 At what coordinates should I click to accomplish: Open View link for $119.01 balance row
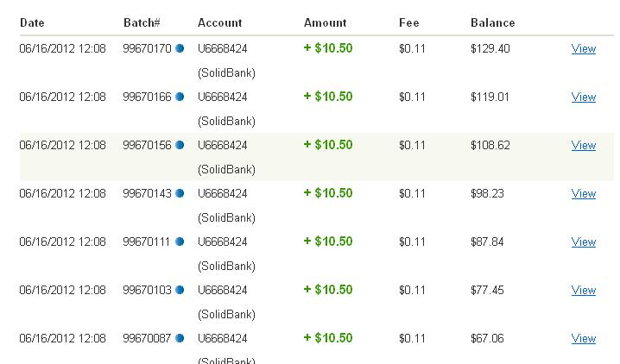point(584,97)
